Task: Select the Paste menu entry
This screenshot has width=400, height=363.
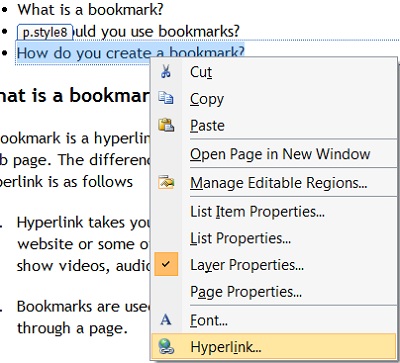Action: pyautogui.click(x=273, y=125)
